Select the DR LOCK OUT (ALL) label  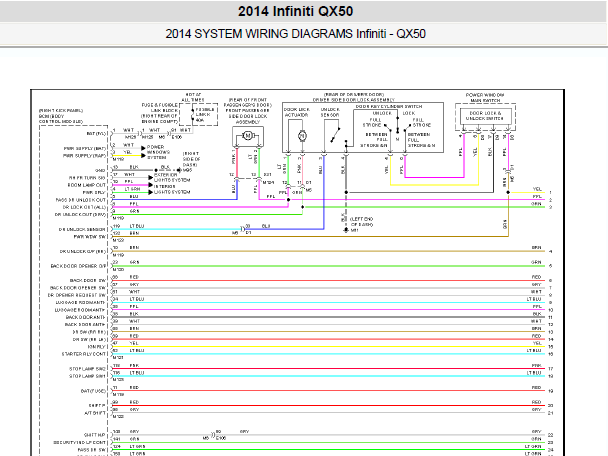pyautogui.click(x=84, y=207)
